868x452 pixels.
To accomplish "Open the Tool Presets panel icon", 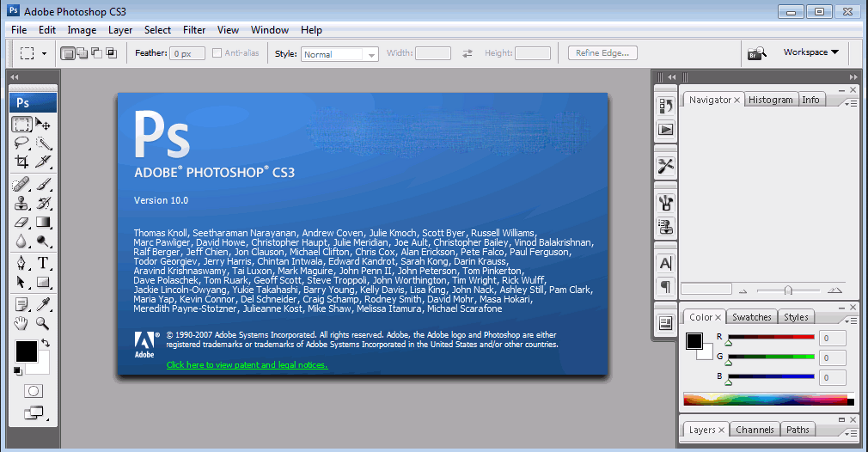I will (x=665, y=166).
